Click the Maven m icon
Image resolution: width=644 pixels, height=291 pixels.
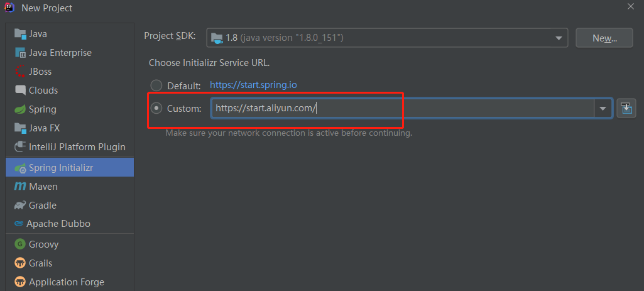20,187
